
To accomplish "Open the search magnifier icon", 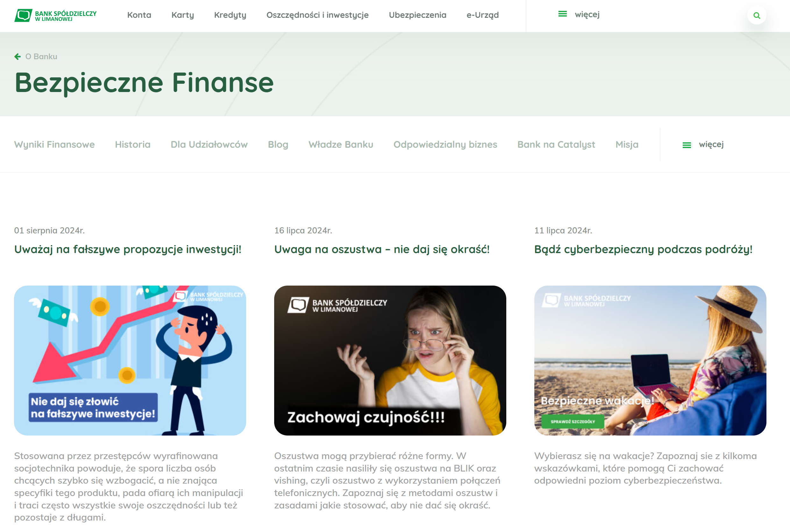I will point(756,15).
